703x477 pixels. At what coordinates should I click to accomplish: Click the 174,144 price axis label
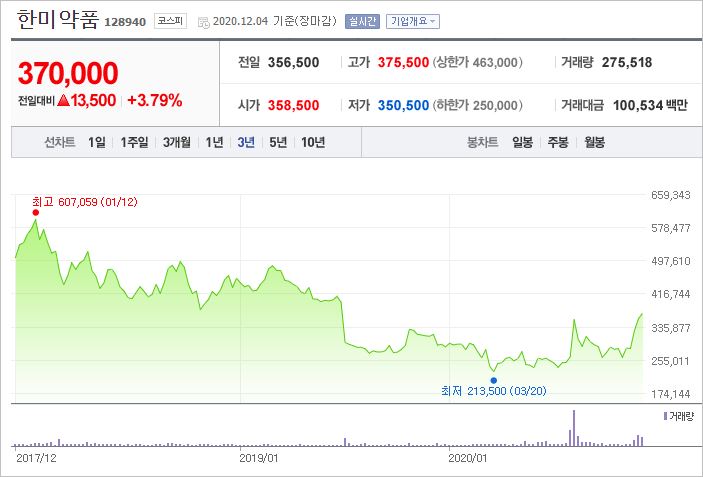click(671, 394)
